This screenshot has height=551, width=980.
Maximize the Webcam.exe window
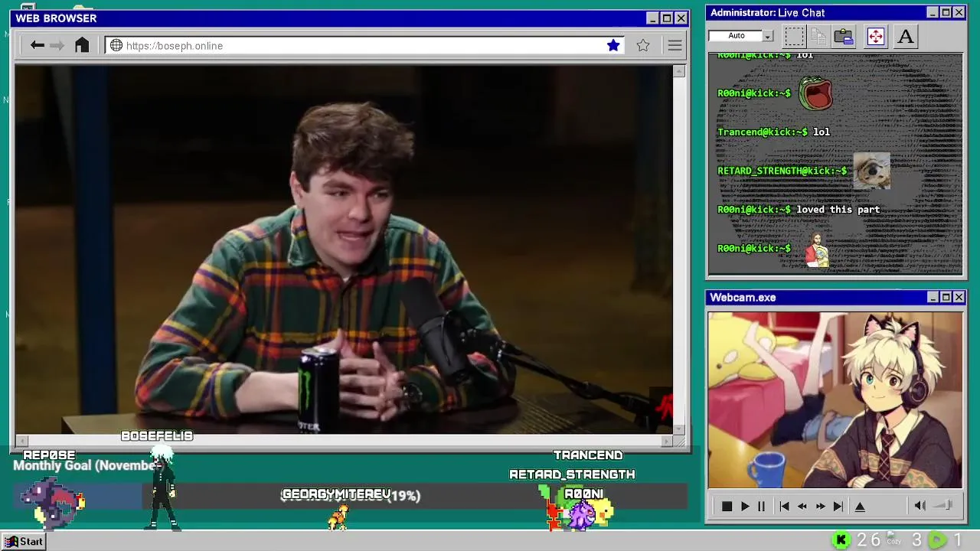[x=946, y=297]
